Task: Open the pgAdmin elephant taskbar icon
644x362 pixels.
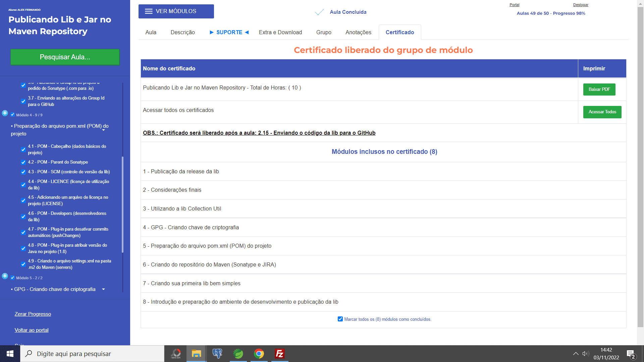Action: 217,354
